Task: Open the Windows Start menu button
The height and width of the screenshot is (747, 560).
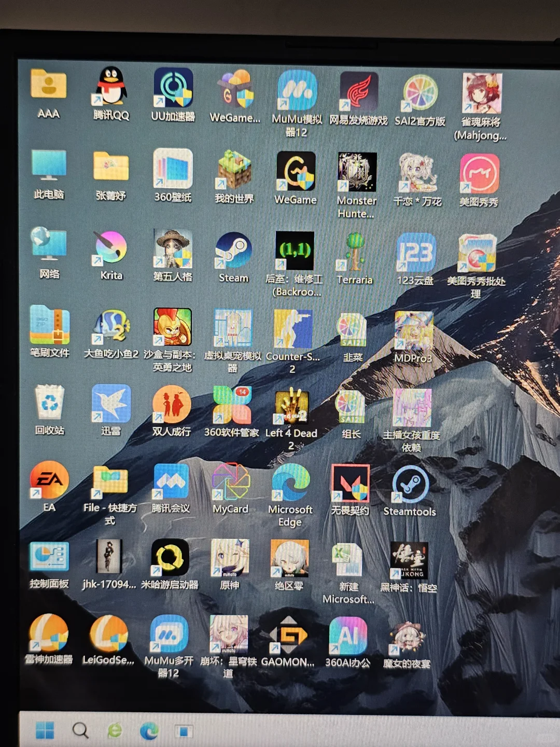Action: (x=45, y=730)
